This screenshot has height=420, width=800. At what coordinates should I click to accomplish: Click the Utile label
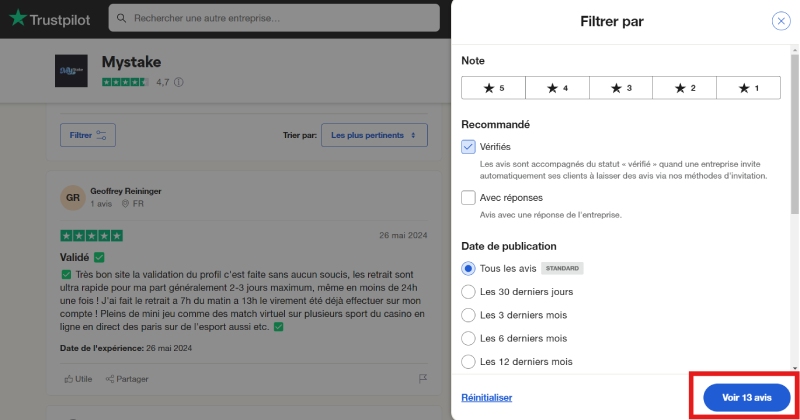84,379
